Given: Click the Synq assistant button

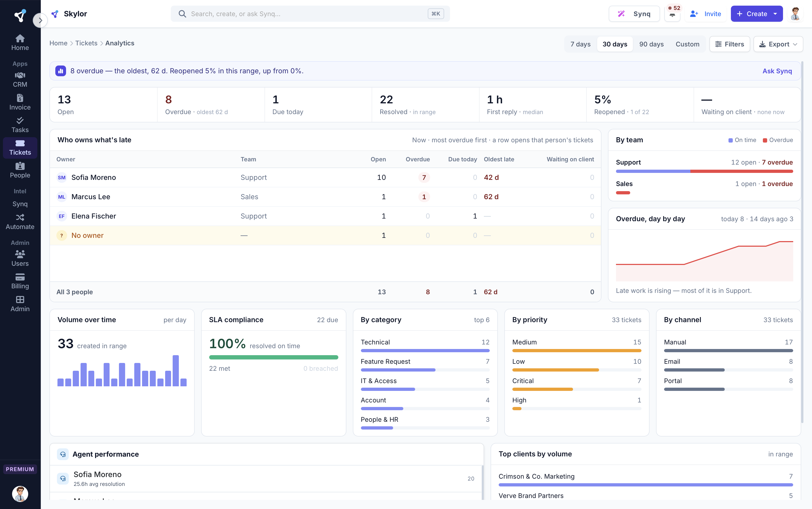Looking at the screenshot, I should (x=634, y=14).
